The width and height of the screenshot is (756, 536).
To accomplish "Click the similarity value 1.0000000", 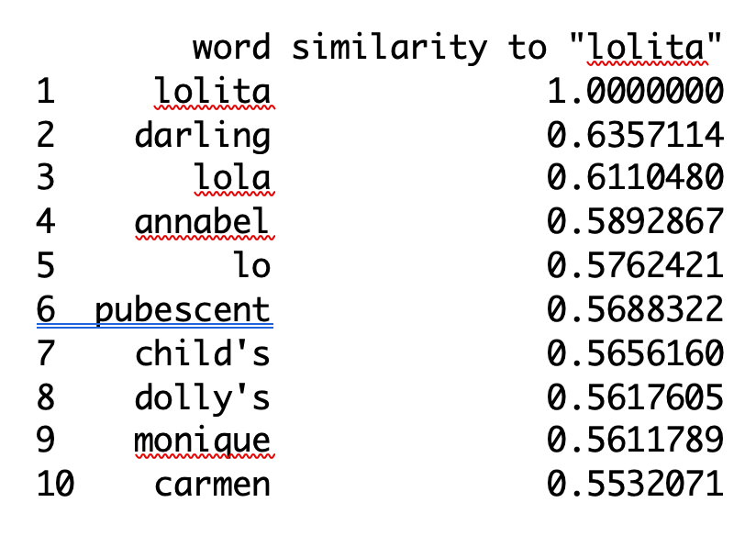I will click(635, 91).
